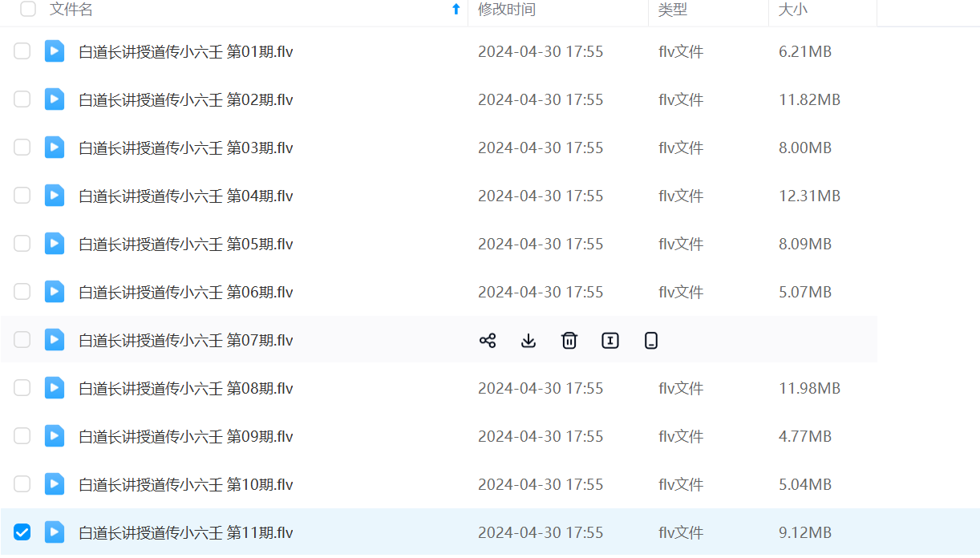Screen dimensions: 980x558
Task: Click the blue sort arrow in 文件名 column
Action: (456, 10)
